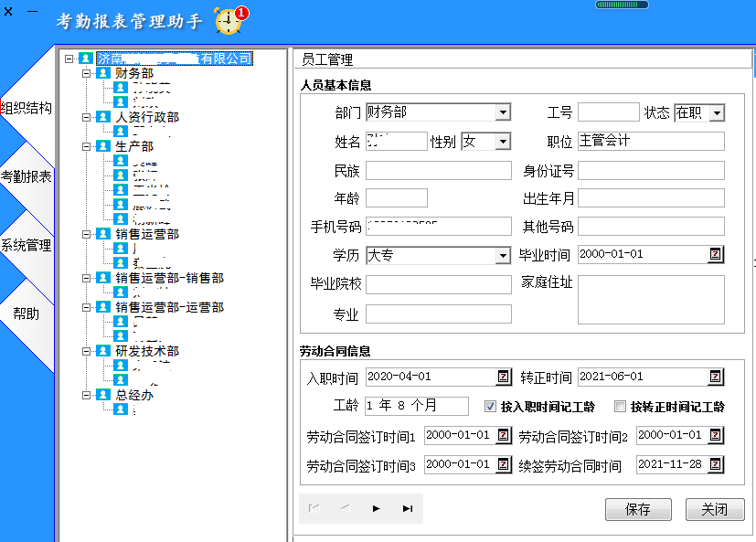The height and width of the screenshot is (542, 756).
Task: Click the 财务部 department icon
Action: (x=103, y=73)
